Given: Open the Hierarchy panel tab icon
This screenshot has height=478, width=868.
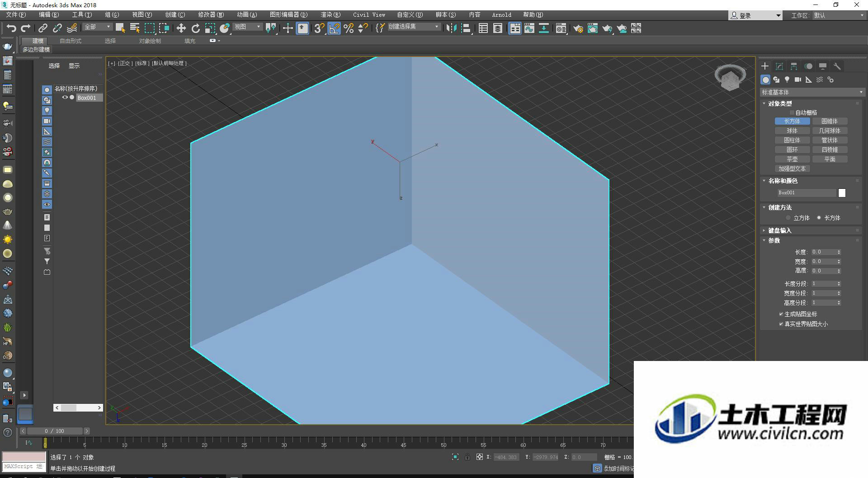Looking at the screenshot, I should click(794, 66).
